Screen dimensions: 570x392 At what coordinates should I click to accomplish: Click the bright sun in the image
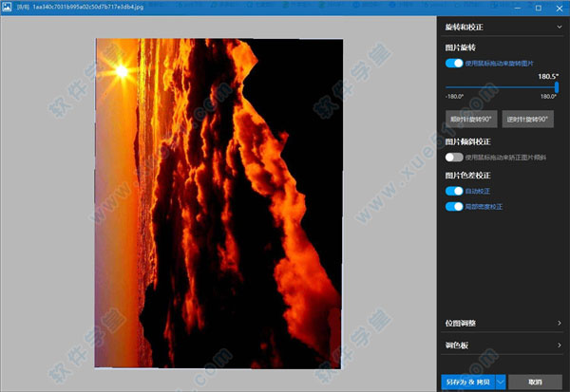point(121,70)
